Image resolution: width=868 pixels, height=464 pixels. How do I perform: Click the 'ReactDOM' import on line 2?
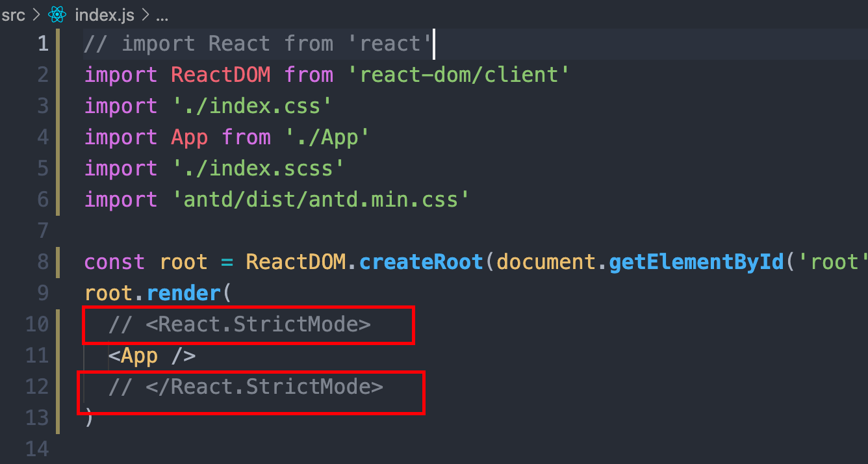pos(220,74)
